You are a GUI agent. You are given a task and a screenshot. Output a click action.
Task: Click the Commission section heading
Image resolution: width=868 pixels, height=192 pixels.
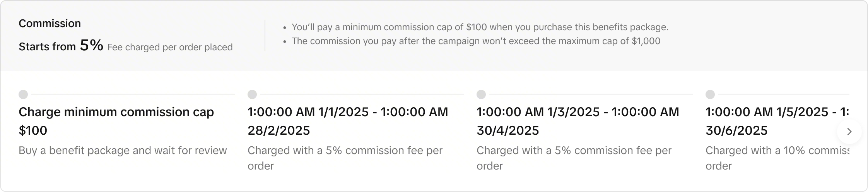(x=50, y=24)
